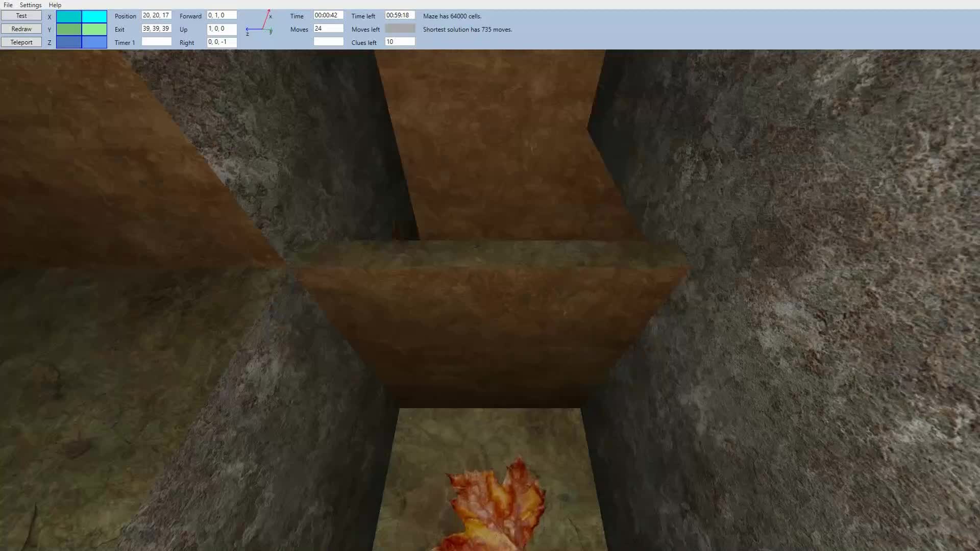980x551 pixels.
Task: Click the XYZ axis orientation icon
Action: click(260, 24)
